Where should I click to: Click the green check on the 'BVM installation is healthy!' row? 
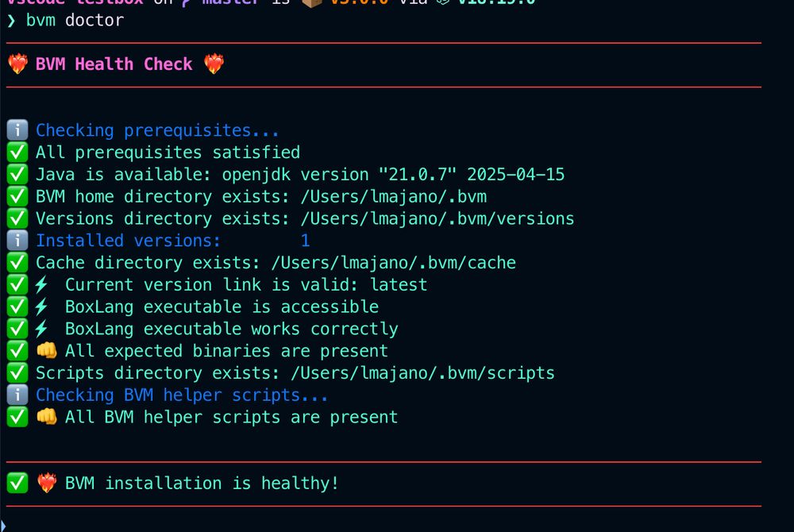[x=17, y=483]
